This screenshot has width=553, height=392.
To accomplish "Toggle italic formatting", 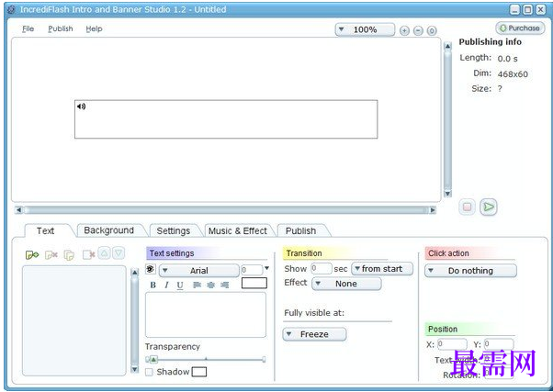I will [x=166, y=285].
